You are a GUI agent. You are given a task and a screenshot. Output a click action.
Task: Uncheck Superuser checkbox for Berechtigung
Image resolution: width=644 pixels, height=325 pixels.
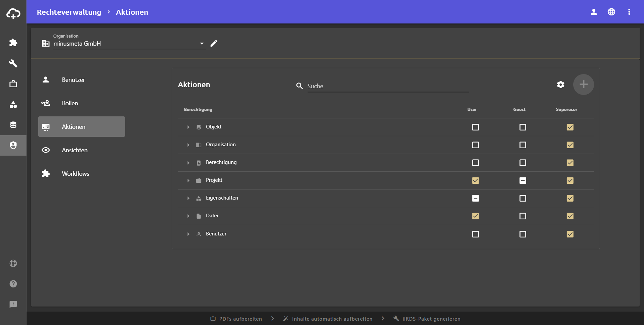coord(570,163)
